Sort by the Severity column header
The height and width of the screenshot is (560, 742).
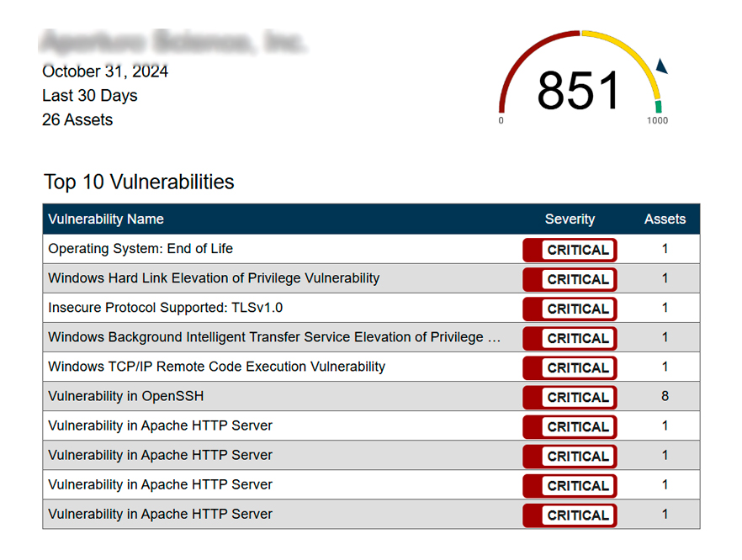pos(570,219)
